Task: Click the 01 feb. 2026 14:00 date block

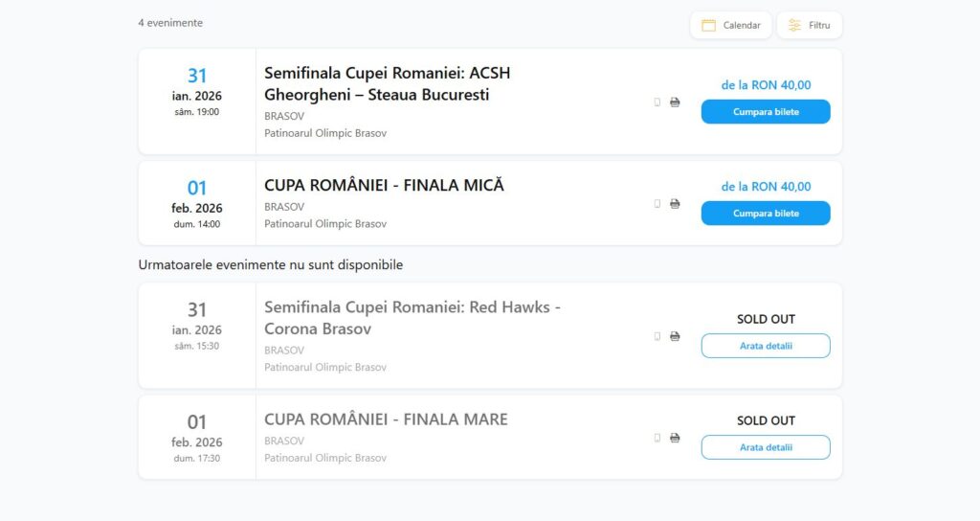Action: click(x=197, y=204)
